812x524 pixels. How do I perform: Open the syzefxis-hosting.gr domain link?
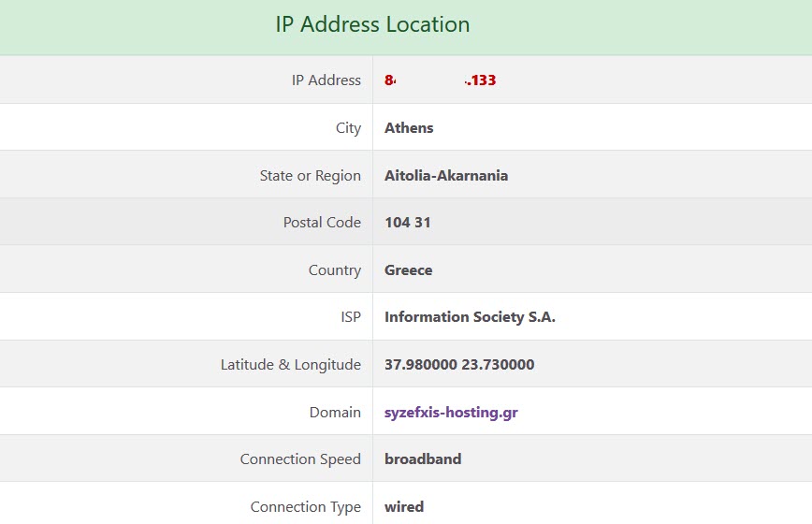tap(451, 413)
